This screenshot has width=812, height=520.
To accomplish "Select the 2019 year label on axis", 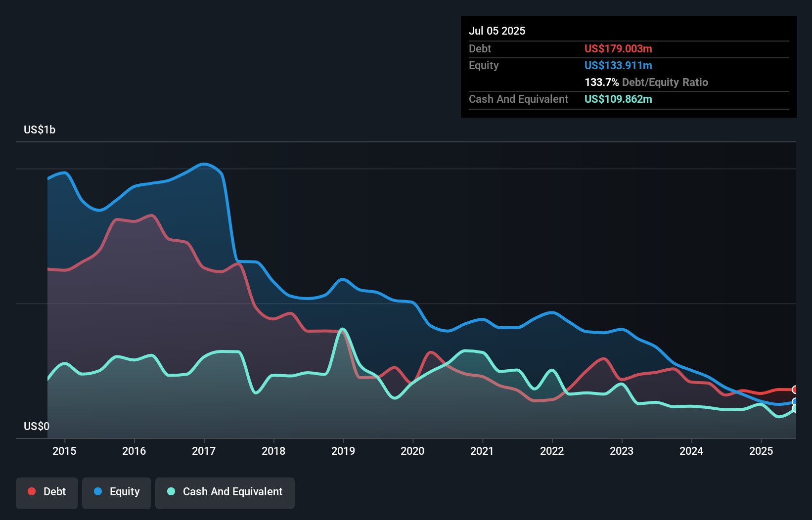I will point(344,451).
